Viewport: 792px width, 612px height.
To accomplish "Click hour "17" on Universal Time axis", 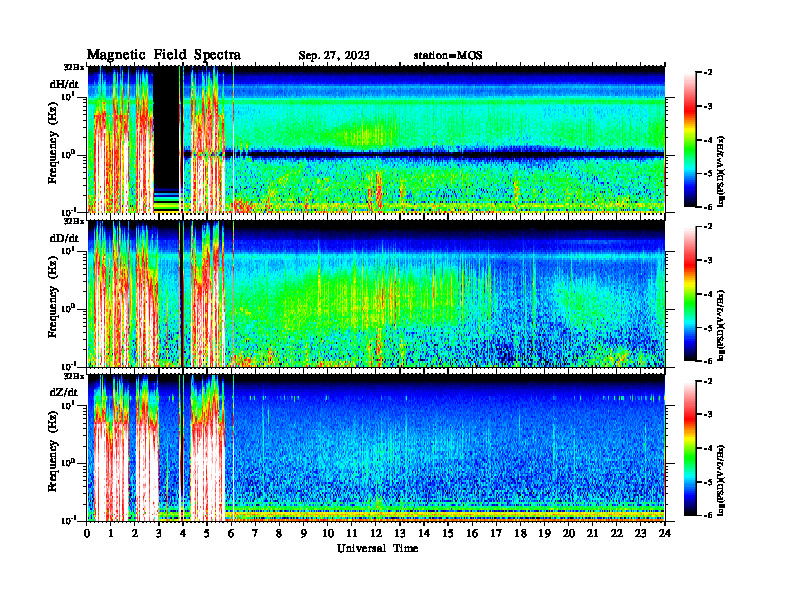I will click(497, 534).
